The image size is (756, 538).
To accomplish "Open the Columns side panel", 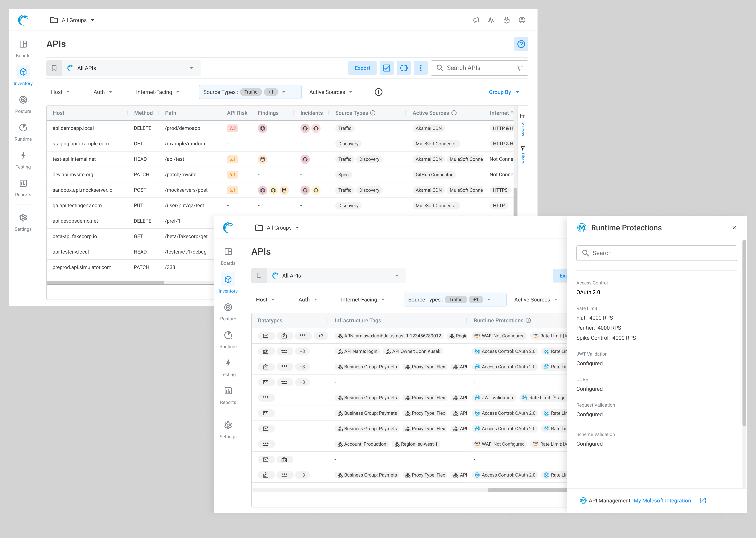I will (x=523, y=124).
